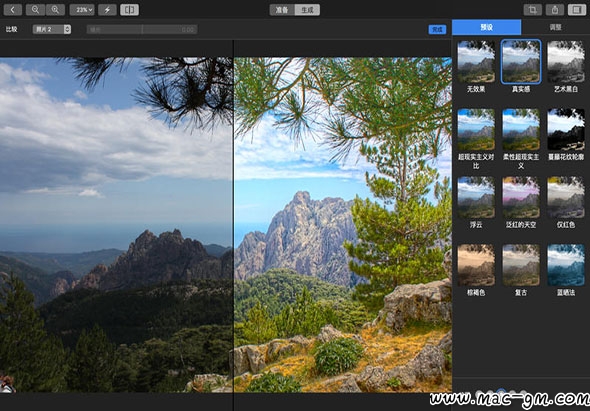
Task: Choose the 无效果 preset thumbnail
Action: 476,62
